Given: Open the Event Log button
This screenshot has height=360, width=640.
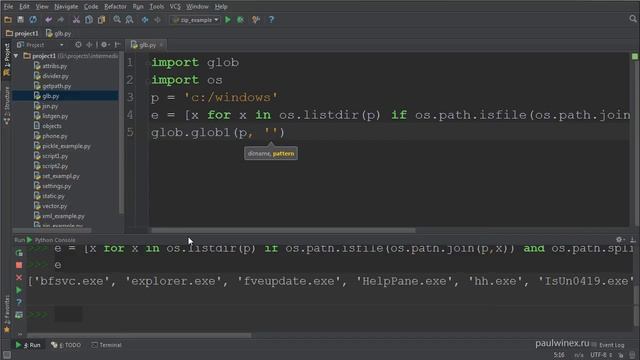Looking at the screenshot, I should (608, 345).
